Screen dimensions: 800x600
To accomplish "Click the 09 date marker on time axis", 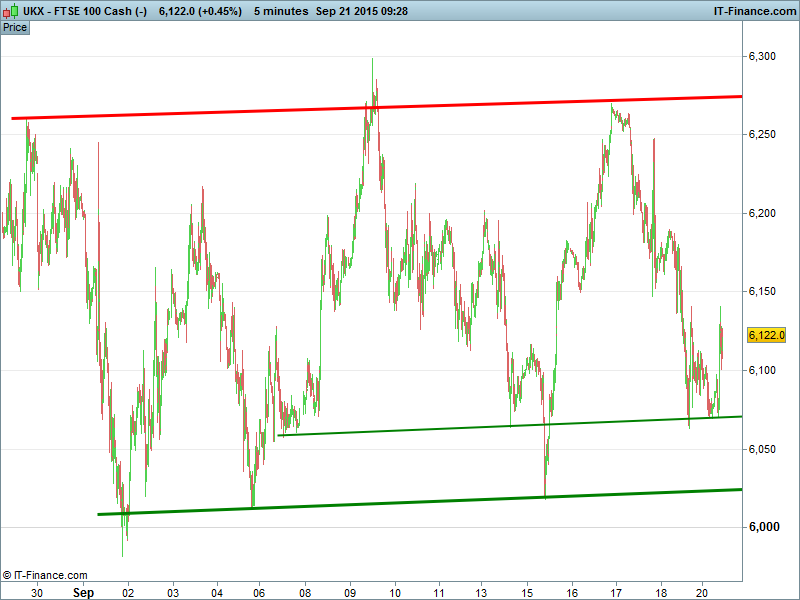I will tap(349, 592).
